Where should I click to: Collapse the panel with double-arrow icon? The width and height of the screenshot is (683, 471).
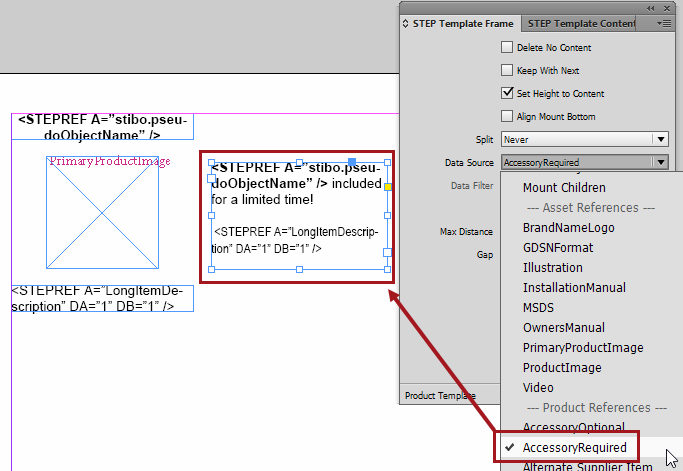(651, 7)
